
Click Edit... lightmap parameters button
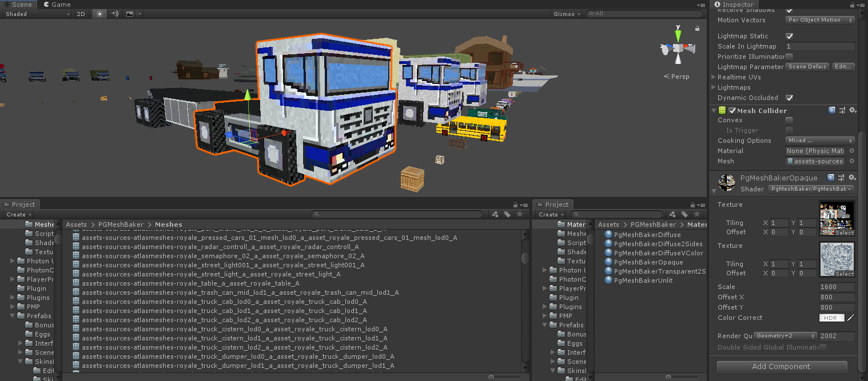click(x=843, y=67)
